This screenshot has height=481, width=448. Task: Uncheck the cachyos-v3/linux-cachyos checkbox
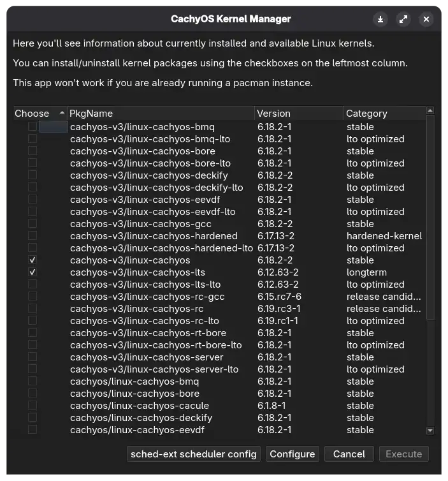point(33,260)
